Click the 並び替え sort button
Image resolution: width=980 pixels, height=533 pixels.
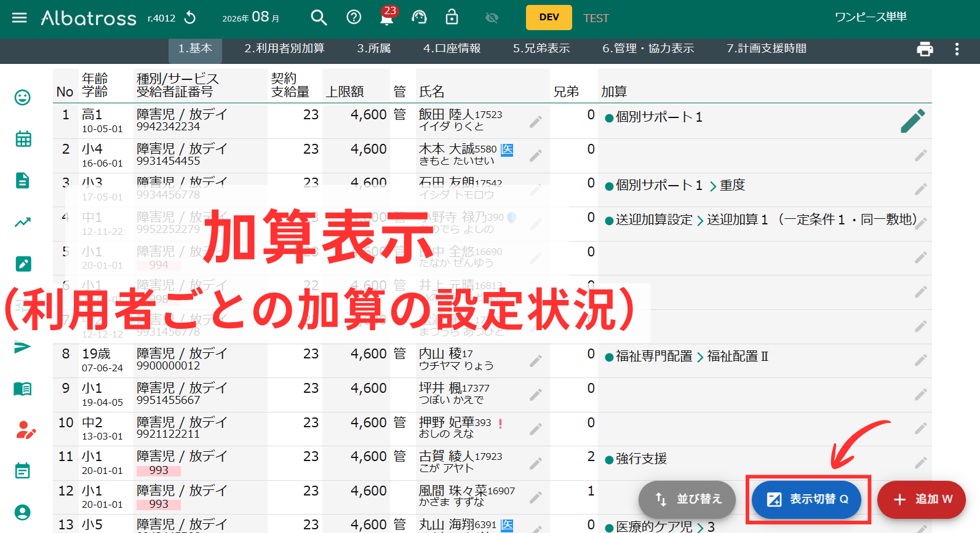pos(687,499)
